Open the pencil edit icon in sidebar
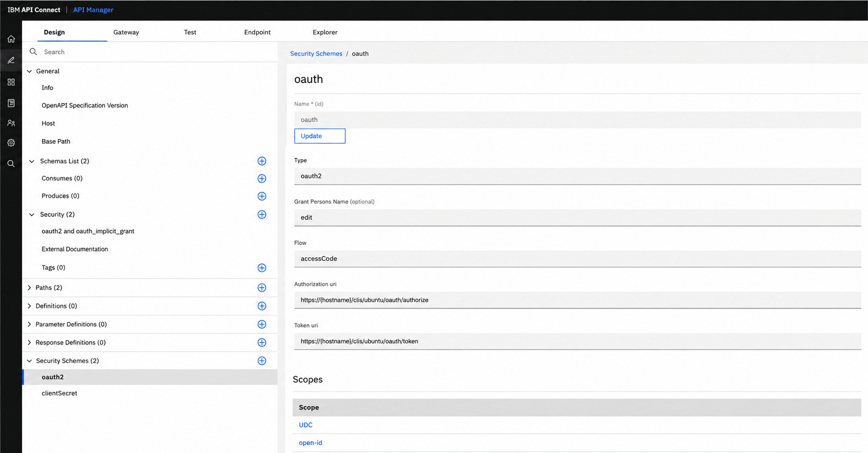Screen dimensions: 868x453 [11, 60]
